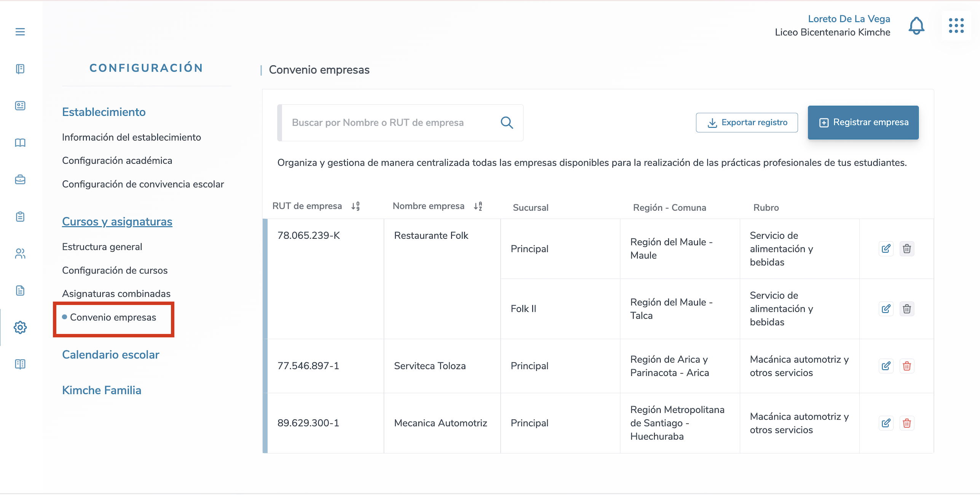Open the hamburger menu icon
The height and width of the screenshot is (495, 980).
[x=20, y=32]
